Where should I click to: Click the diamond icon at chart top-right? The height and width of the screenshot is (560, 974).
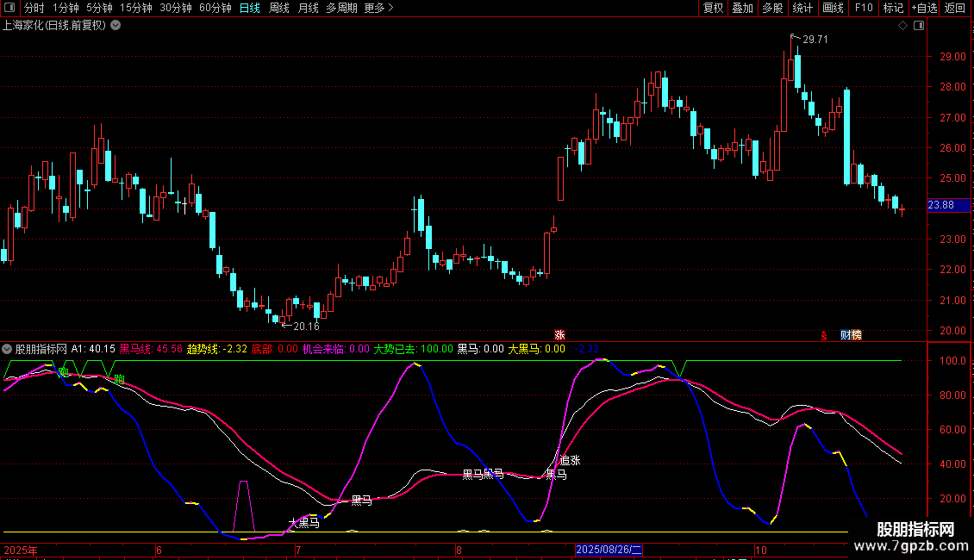tap(902, 26)
